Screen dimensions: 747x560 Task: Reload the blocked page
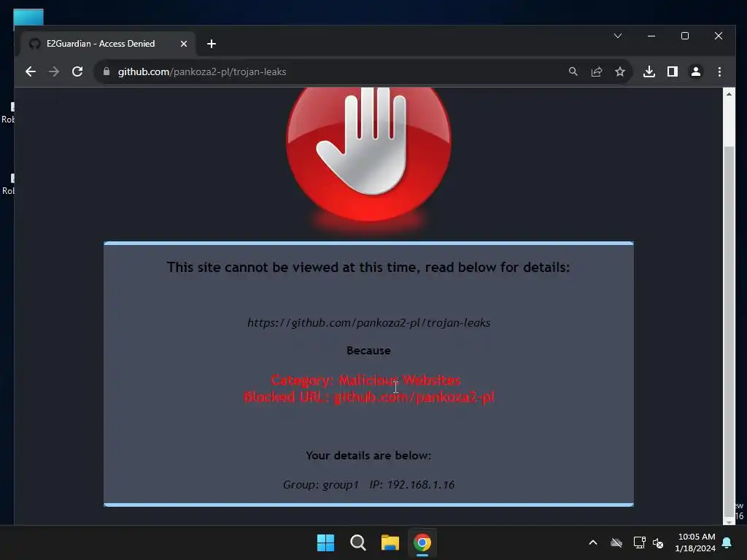(x=77, y=71)
